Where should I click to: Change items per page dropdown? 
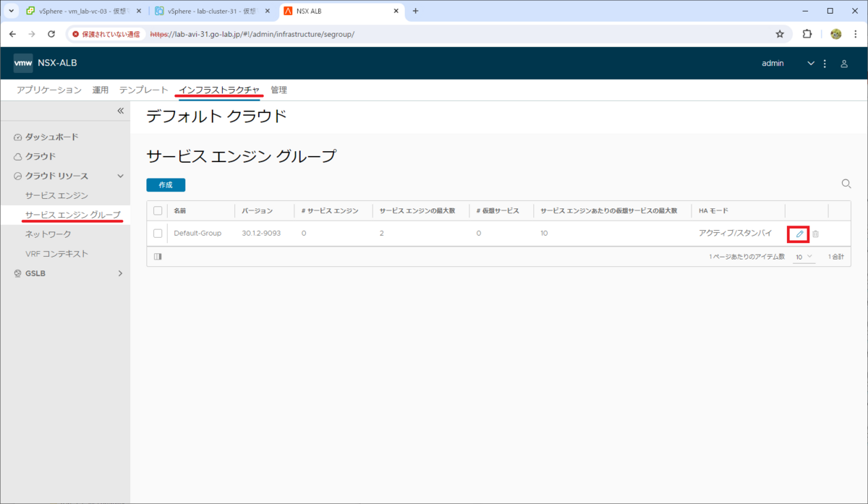tap(804, 257)
